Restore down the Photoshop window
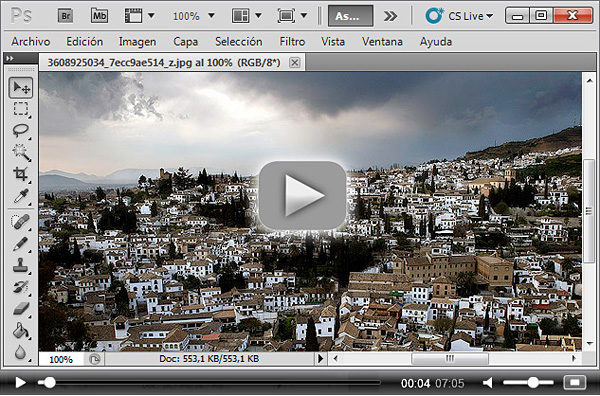 click(x=541, y=16)
